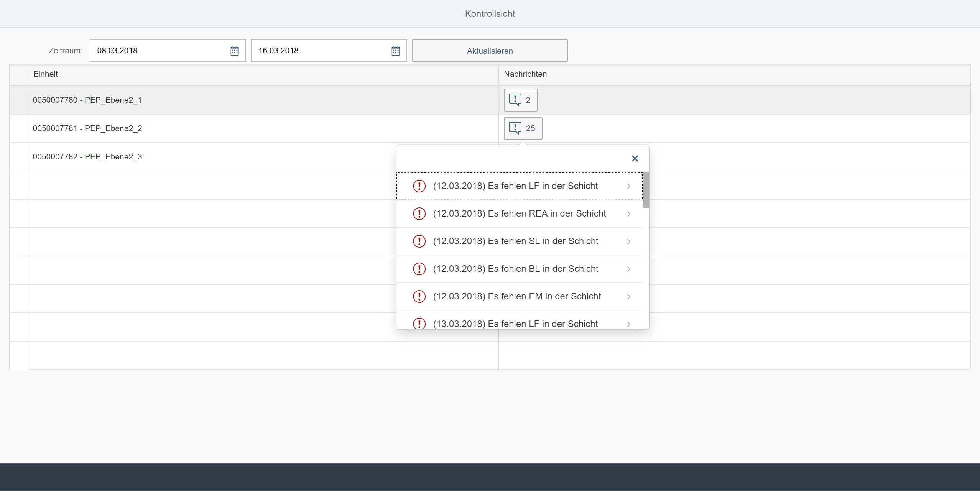Click the row selector of PEP_Ebene2_1
Viewport: 980px width, 491px height.
click(x=18, y=100)
